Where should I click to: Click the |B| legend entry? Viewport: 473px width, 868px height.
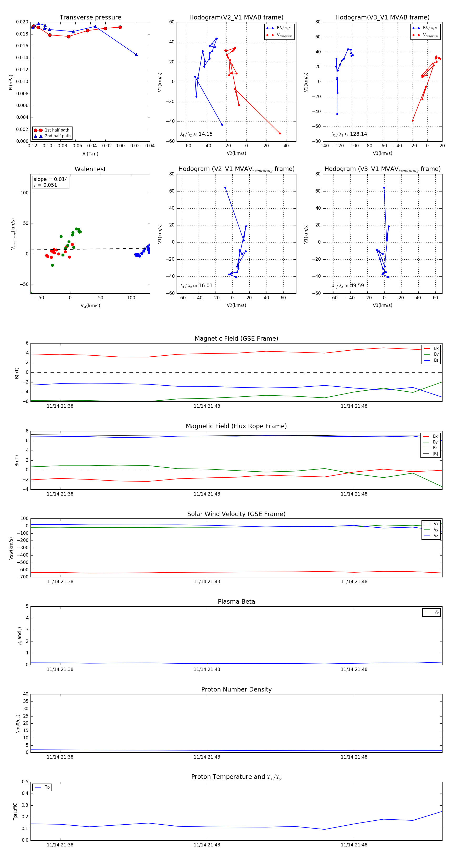[431, 454]
